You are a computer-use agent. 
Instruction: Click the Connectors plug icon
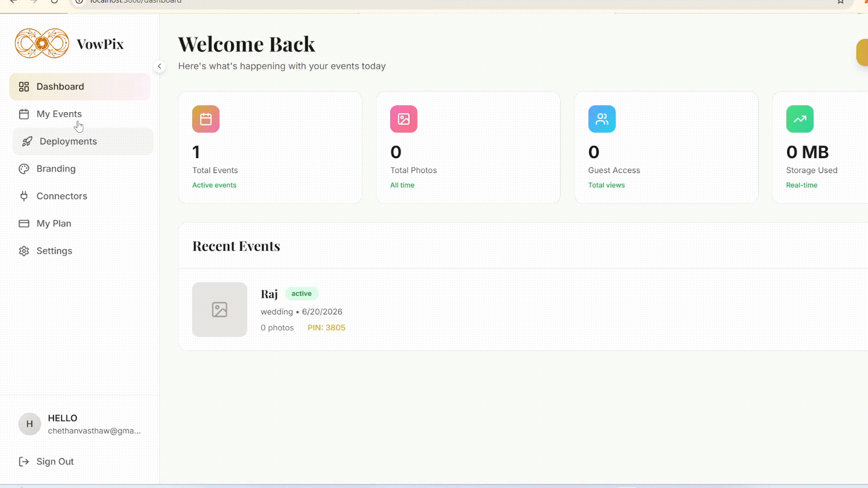[24, 196]
